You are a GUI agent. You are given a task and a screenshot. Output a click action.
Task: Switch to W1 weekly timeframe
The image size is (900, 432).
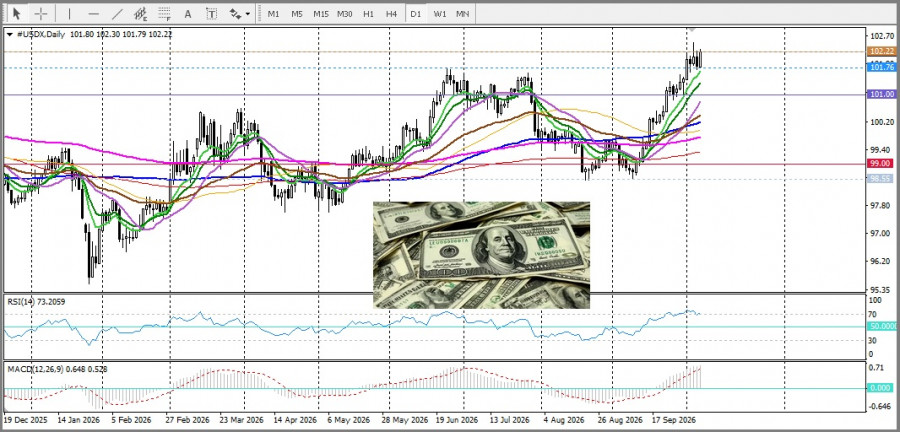[440, 14]
